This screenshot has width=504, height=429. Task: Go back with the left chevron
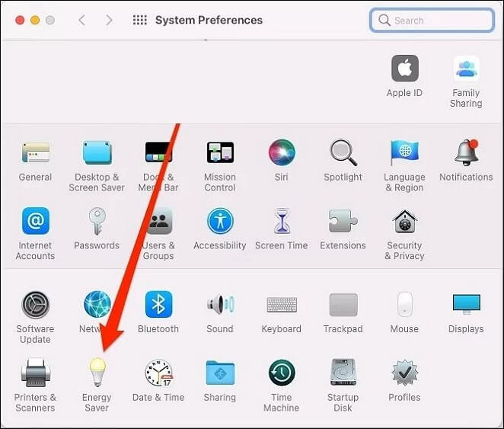coord(82,20)
